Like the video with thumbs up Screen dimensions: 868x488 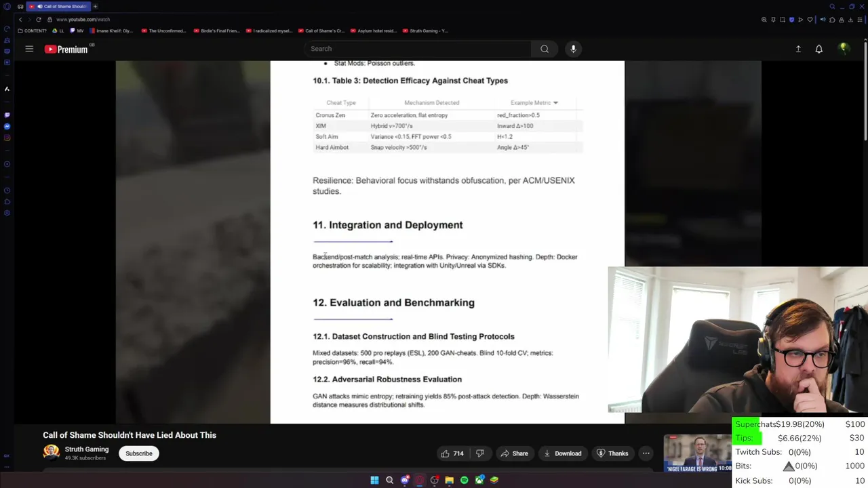tap(452, 453)
